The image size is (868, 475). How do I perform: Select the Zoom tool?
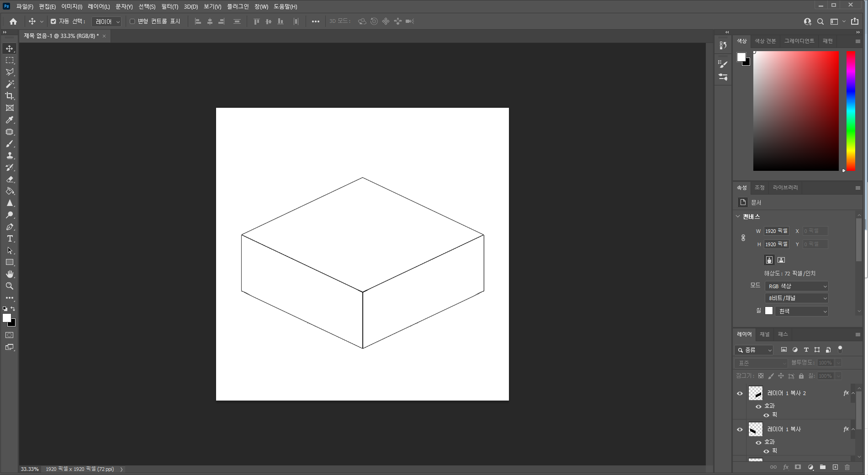click(10, 286)
